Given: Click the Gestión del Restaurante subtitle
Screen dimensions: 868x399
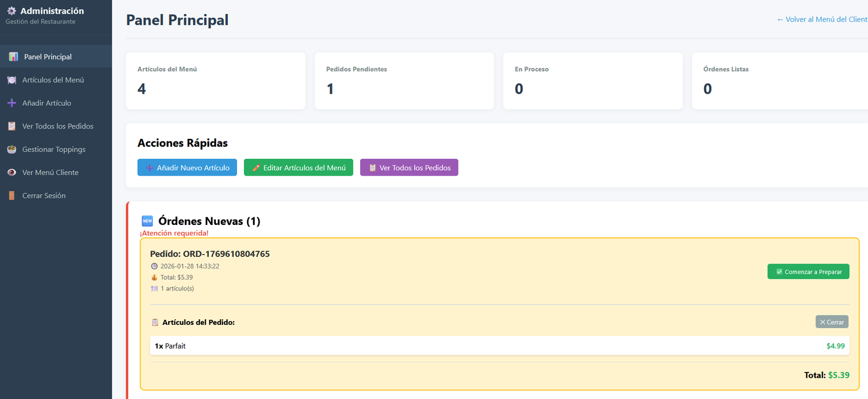Looking at the screenshot, I should [x=41, y=22].
